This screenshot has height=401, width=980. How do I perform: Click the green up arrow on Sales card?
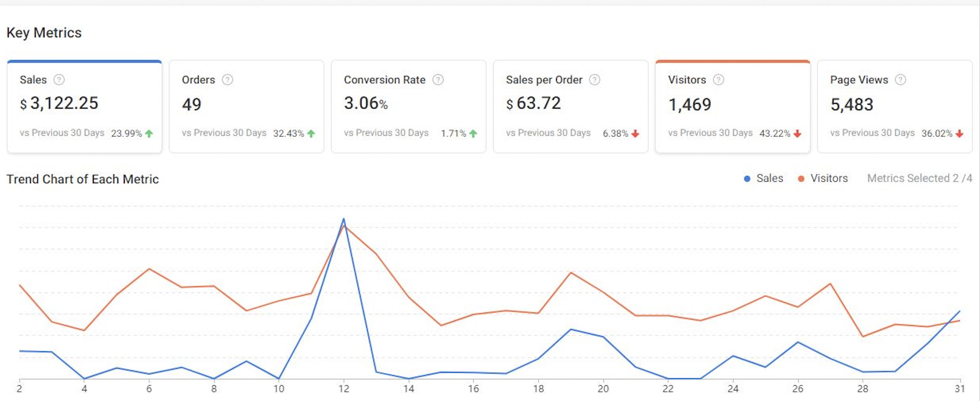tap(149, 134)
